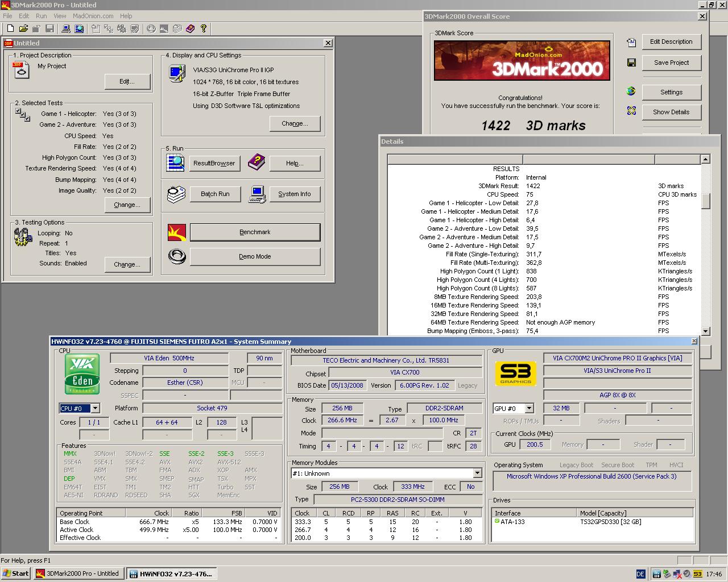The height and width of the screenshot is (582, 728).
Task: Click the Show Details button
Action: tap(671, 112)
